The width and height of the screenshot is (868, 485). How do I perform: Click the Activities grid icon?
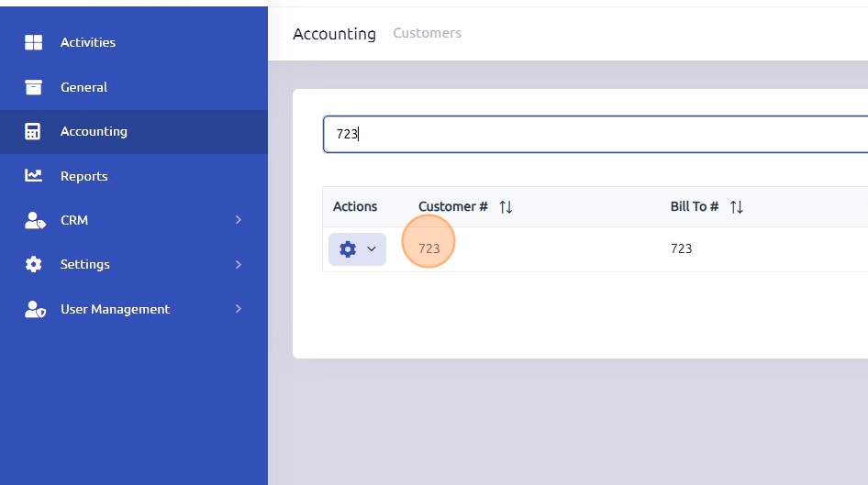tap(34, 42)
